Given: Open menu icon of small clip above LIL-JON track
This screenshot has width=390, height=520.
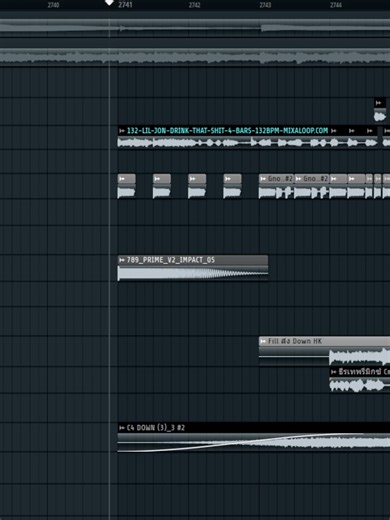Looking at the screenshot, I should tap(378, 103).
